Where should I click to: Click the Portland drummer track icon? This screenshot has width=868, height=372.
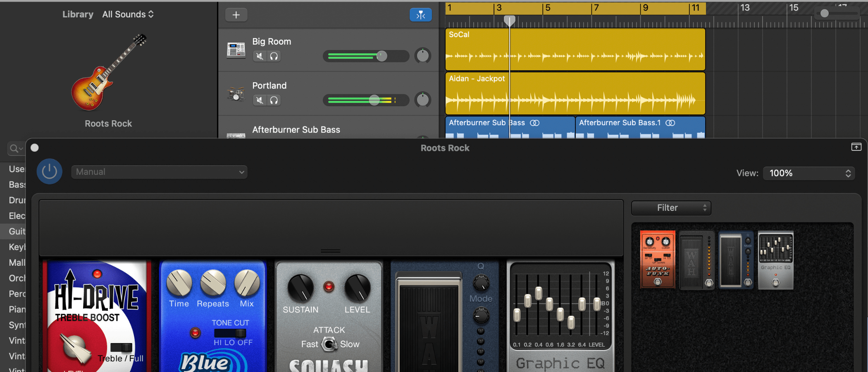pyautogui.click(x=236, y=94)
